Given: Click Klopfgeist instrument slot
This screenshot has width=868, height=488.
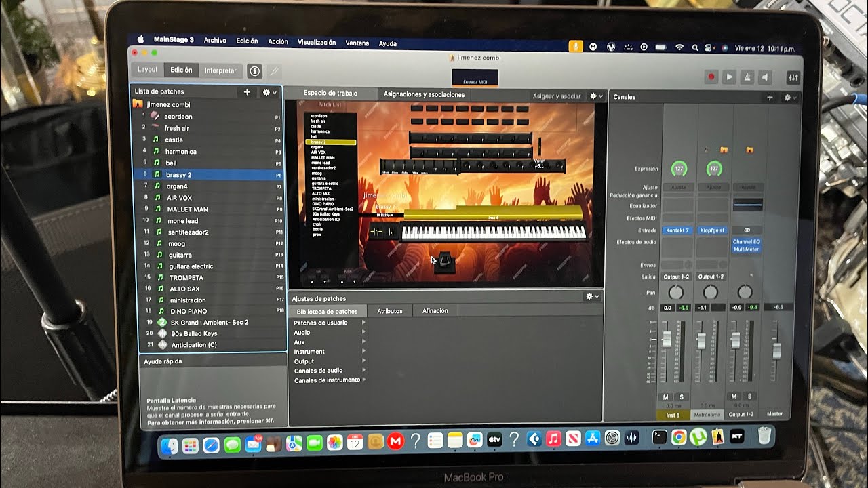Looking at the screenshot, I should click(x=712, y=230).
